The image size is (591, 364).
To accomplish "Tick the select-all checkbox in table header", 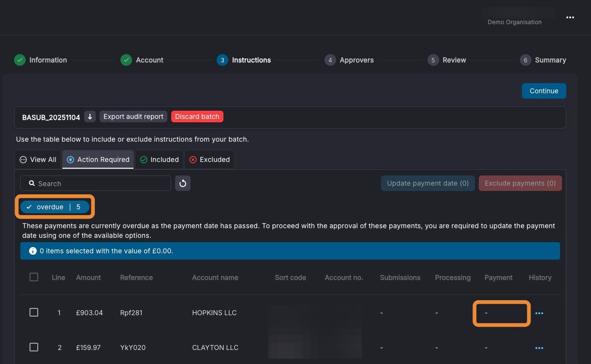I will click(34, 277).
